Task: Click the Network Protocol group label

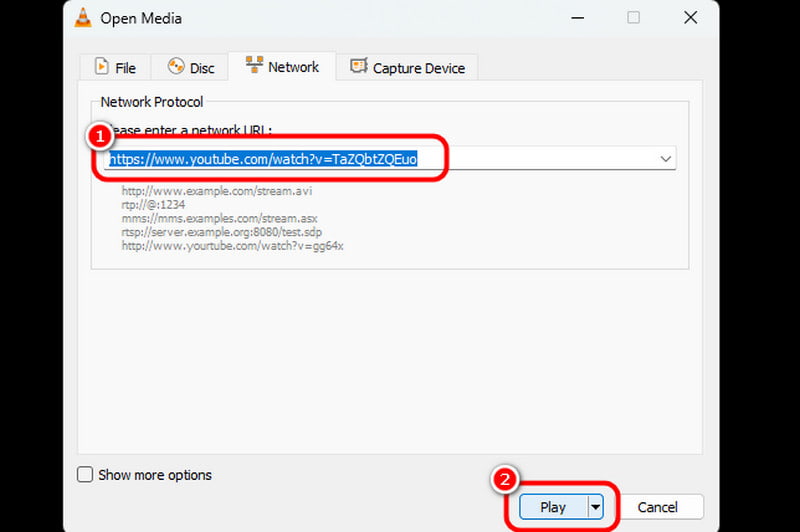Action: click(152, 102)
